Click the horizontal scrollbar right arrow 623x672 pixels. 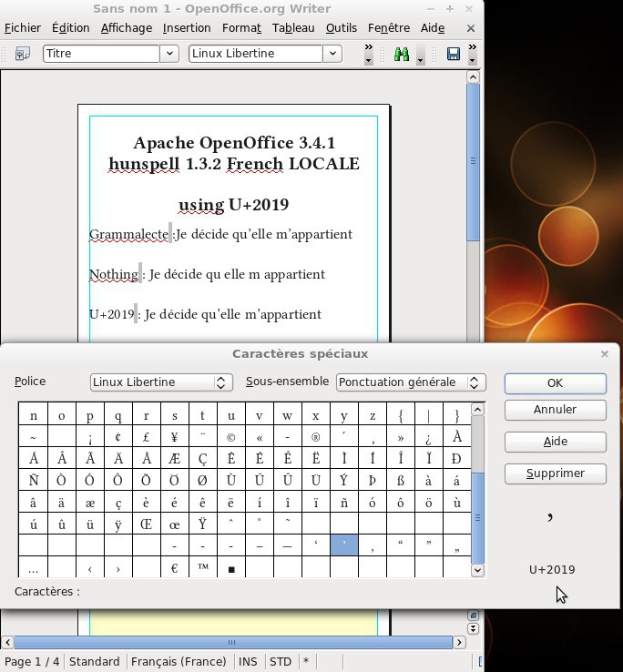[459, 643]
